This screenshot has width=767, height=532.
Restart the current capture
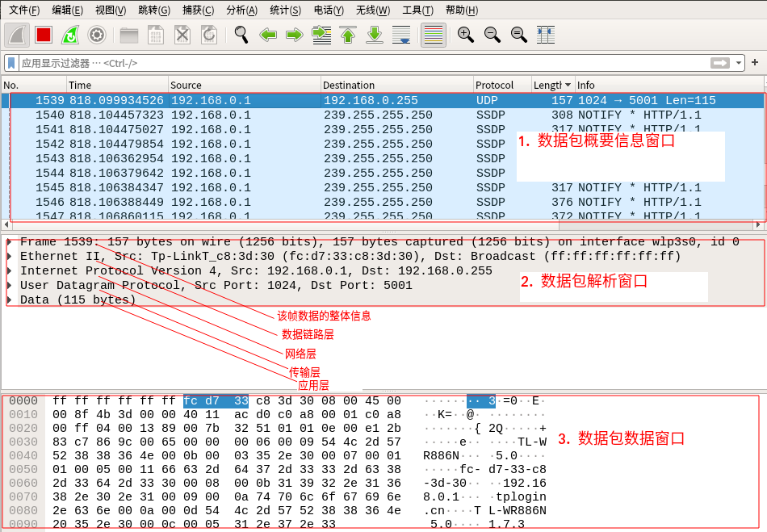[x=70, y=36]
